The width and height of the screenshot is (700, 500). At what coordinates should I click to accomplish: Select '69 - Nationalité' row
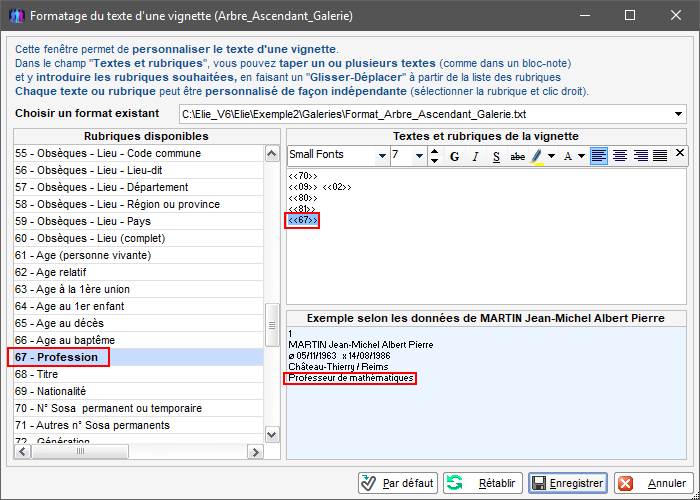click(x=139, y=391)
